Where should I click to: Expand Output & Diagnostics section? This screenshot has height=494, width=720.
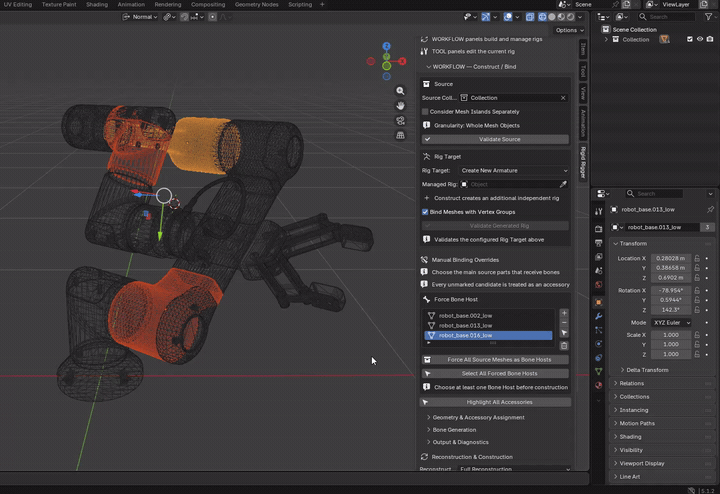click(457, 442)
